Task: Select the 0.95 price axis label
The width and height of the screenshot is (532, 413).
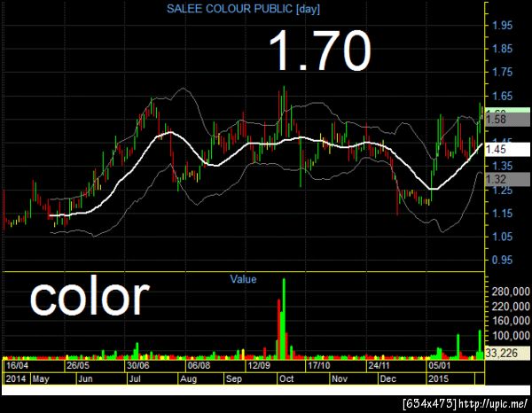Action: point(503,260)
